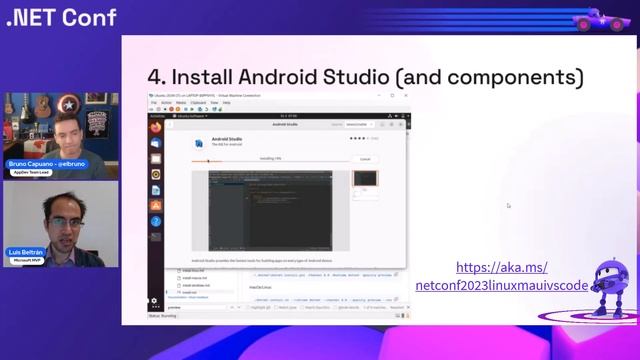Show Applications grid at the bottom of the dock

point(156,307)
